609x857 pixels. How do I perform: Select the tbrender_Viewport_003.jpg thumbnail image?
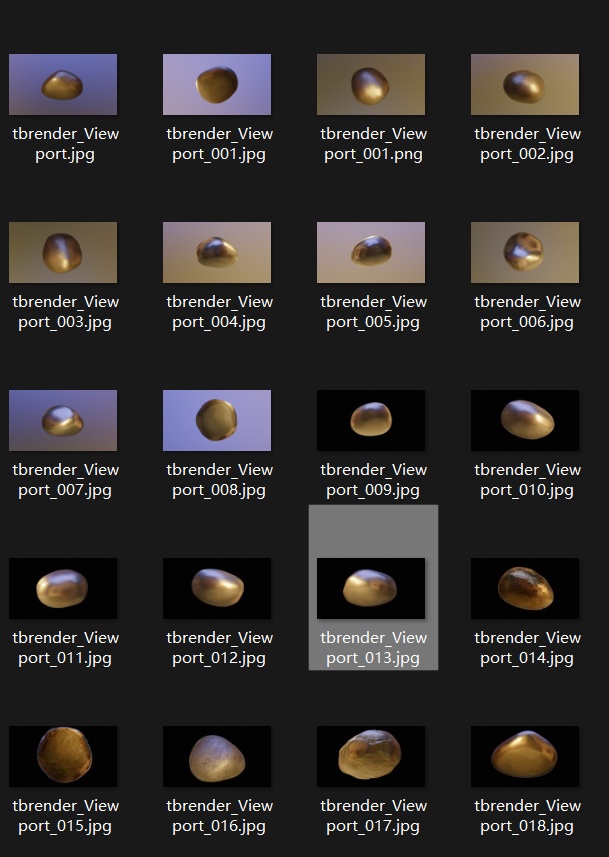(x=63, y=253)
